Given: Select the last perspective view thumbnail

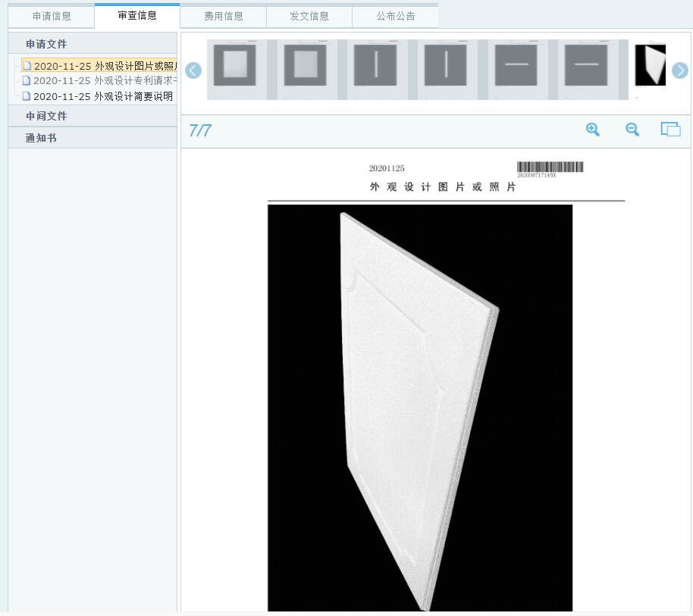Looking at the screenshot, I should coord(650,67).
